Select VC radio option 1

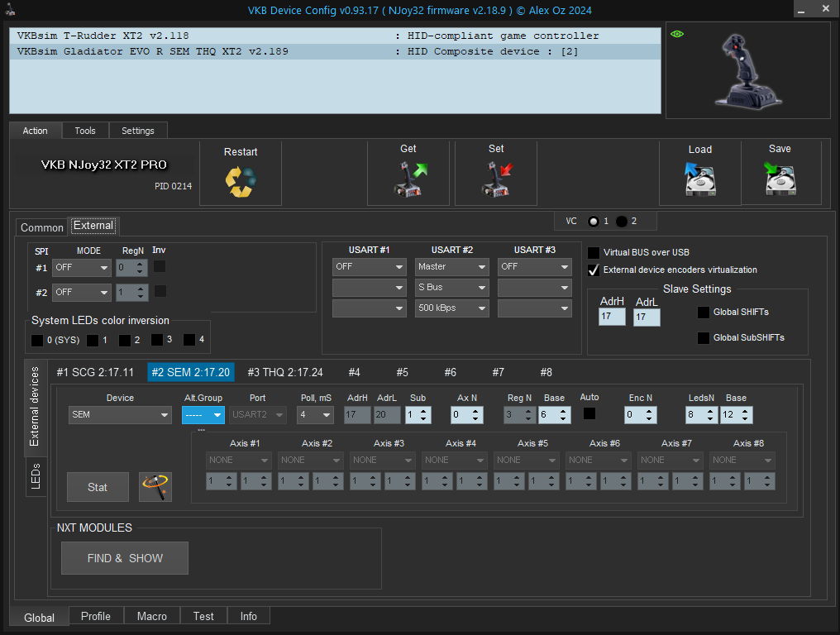coord(593,222)
